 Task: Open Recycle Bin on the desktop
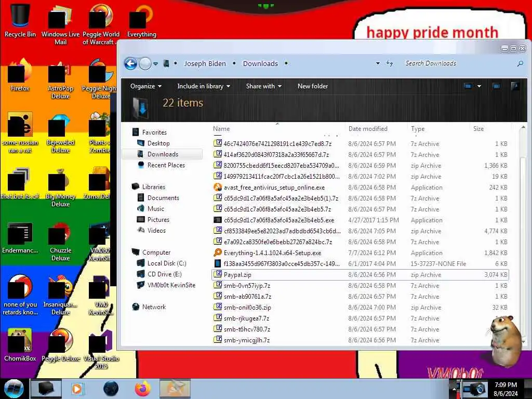click(x=20, y=20)
